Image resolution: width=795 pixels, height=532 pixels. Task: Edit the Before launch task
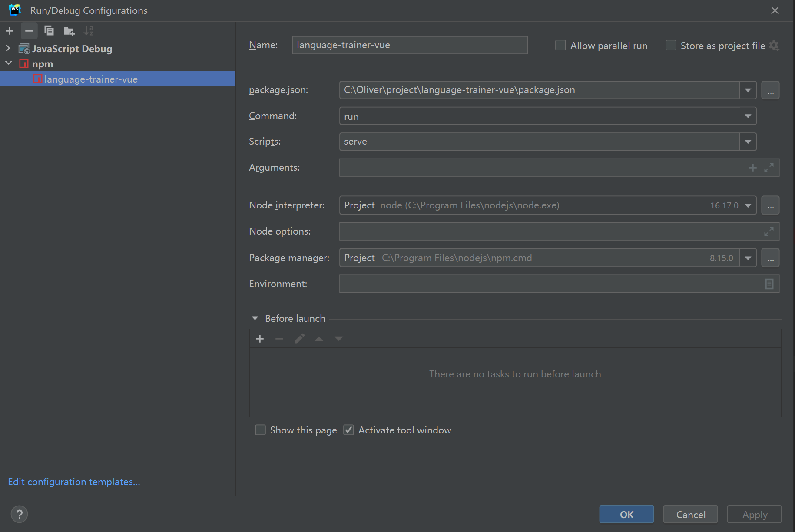[x=299, y=339]
